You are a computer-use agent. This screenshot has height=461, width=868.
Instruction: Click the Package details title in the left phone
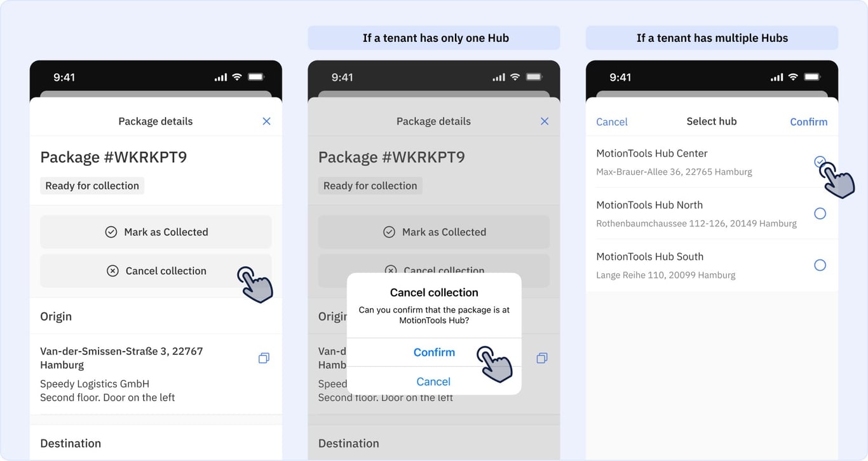pos(156,121)
